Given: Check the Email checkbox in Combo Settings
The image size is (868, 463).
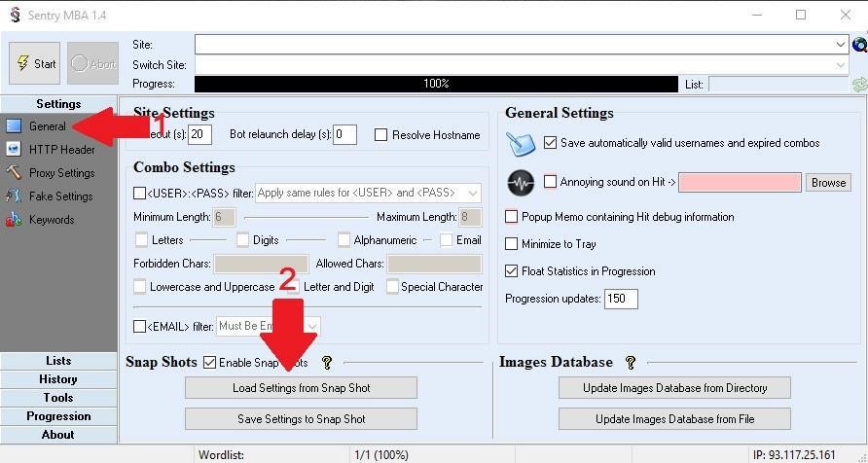Looking at the screenshot, I should pos(447,239).
